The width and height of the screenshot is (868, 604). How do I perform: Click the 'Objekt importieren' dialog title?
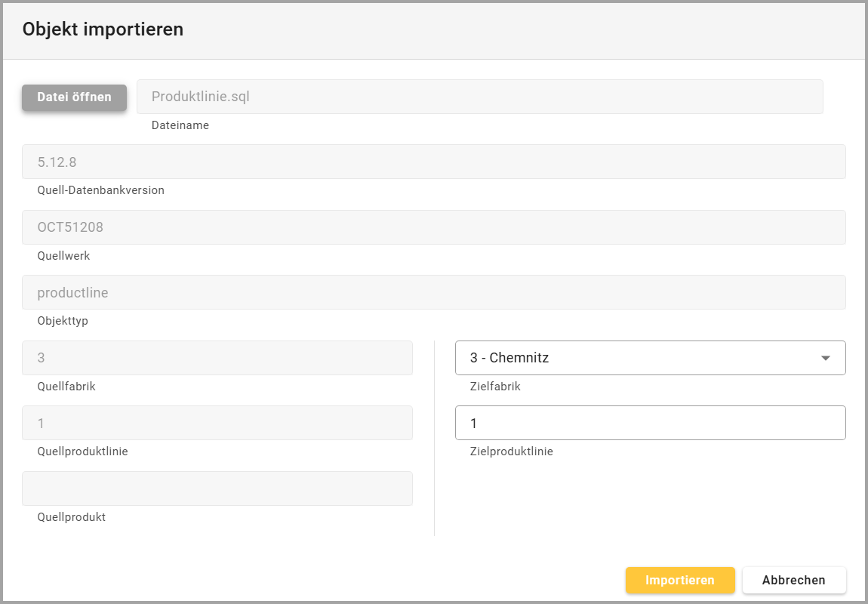click(x=103, y=29)
